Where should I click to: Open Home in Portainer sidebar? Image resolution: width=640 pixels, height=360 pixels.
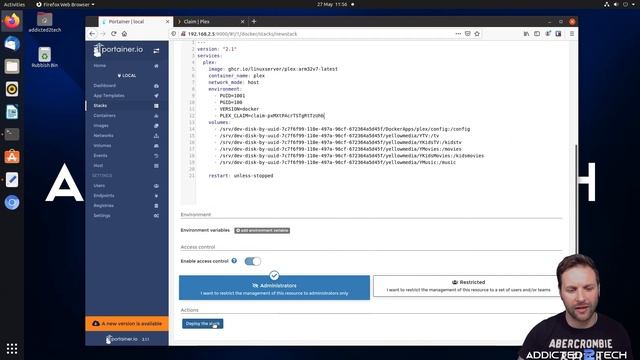point(100,66)
